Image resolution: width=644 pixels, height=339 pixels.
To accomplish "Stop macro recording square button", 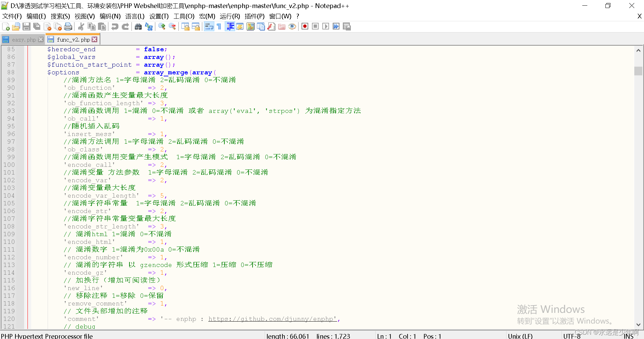I will (x=315, y=26).
